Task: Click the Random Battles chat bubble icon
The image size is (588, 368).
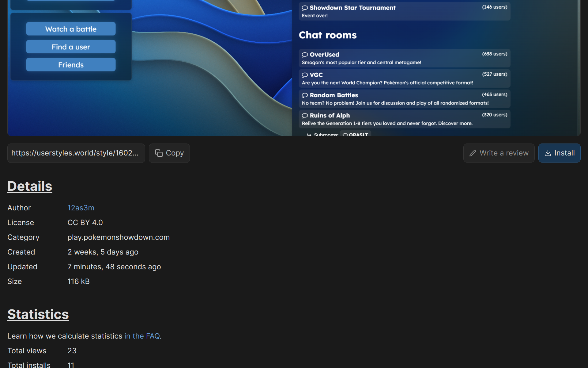Action: (x=305, y=95)
